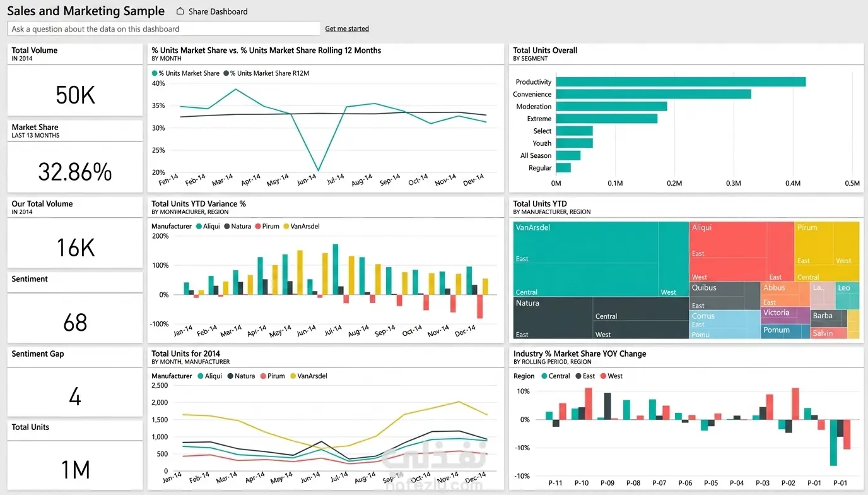Select the red Aliqui treemap block
The height and width of the screenshot is (495, 868).
(741, 251)
